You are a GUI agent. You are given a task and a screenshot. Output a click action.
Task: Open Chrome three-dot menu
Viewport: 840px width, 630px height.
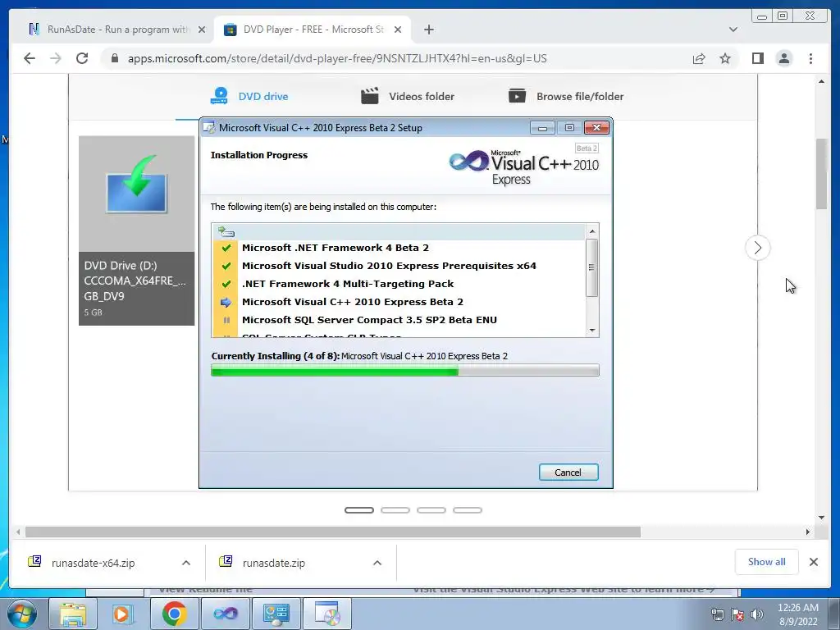810,58
